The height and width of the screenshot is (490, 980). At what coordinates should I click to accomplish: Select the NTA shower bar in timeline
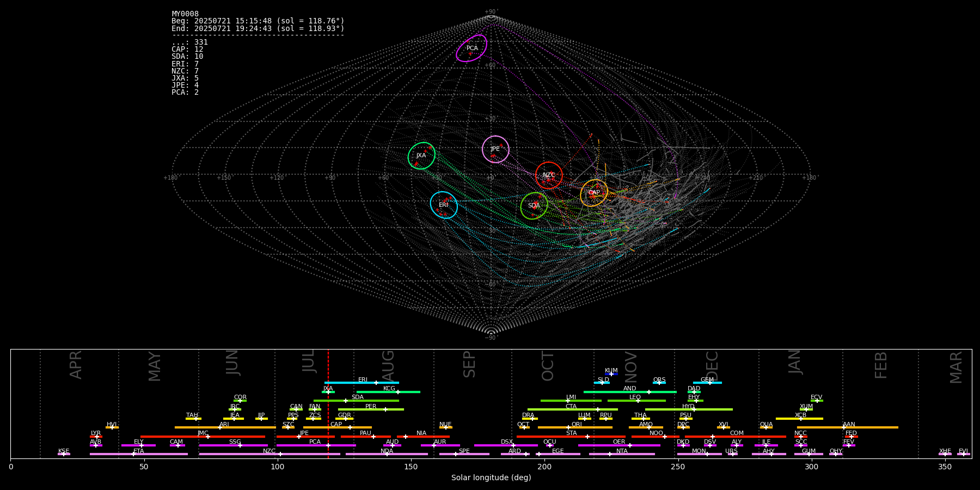tap(622, 454)
